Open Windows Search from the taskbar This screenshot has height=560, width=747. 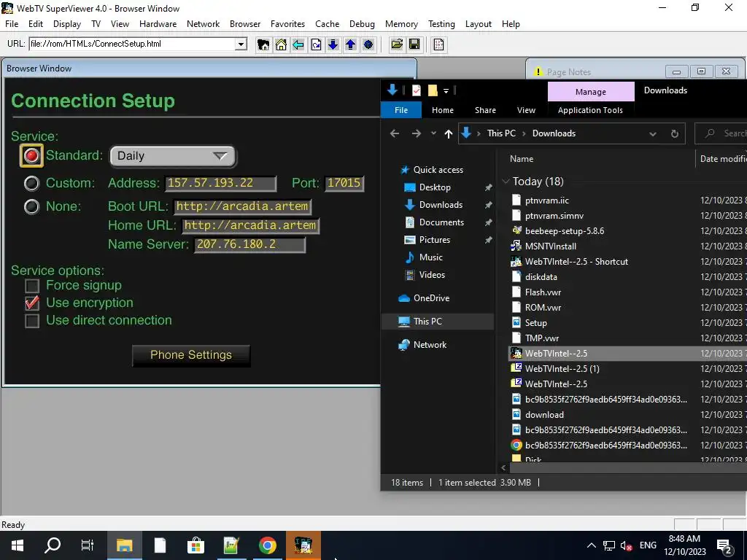[x=53, y=545]
